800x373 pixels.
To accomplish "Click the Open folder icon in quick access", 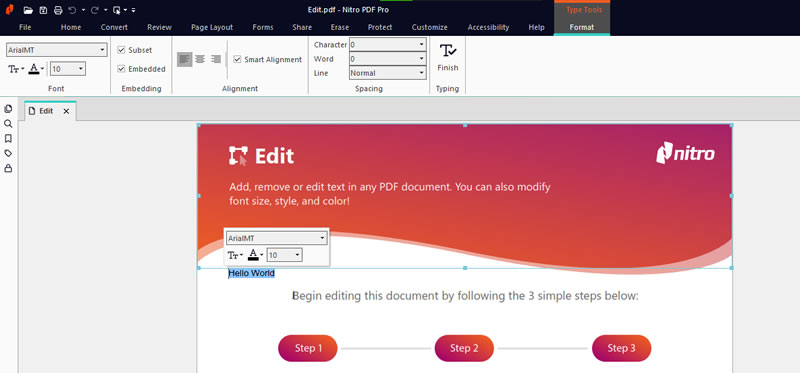I will point(28,10).
